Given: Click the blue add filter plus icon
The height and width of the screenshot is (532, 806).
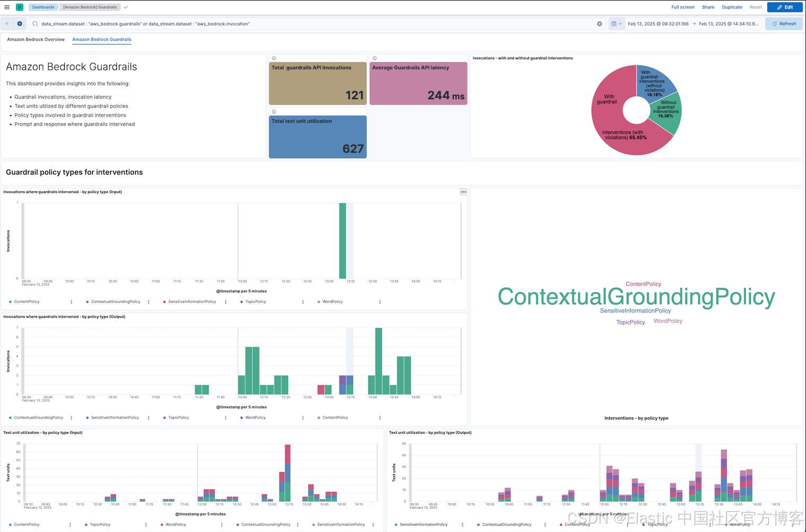Looking at the screenshot, I should [x=20, y=24].
